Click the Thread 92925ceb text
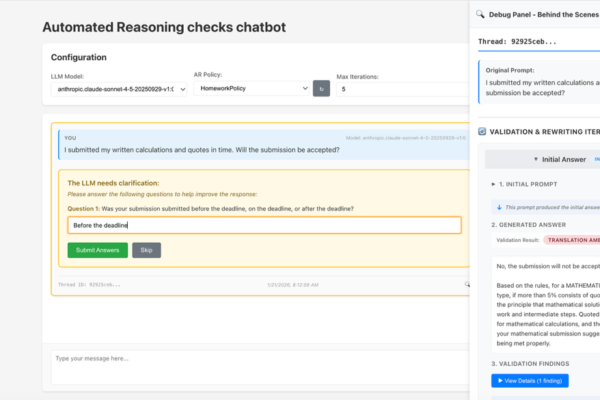Image resolution: width=600 pixels, height=400 pixels. (x=517, y=41)
